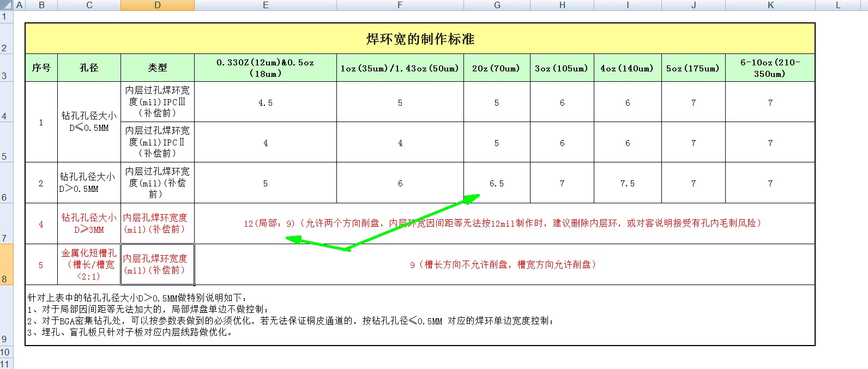
Task: Click the red cell 钻孔孔径大小 D≥3MM
Action: pos(89,223)
